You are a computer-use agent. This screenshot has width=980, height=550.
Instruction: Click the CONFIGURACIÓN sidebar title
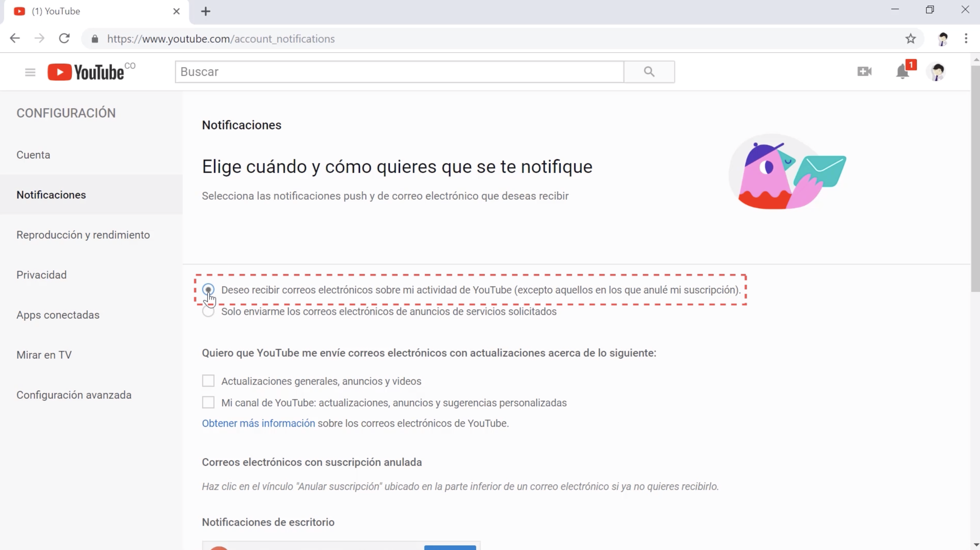pos(66,113)
